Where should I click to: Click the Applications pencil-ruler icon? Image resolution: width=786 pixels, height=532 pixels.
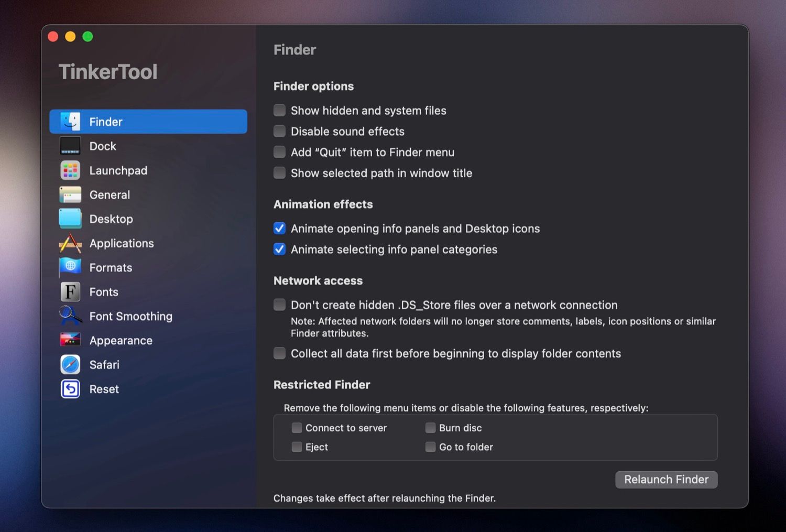[x=70, y=243]
